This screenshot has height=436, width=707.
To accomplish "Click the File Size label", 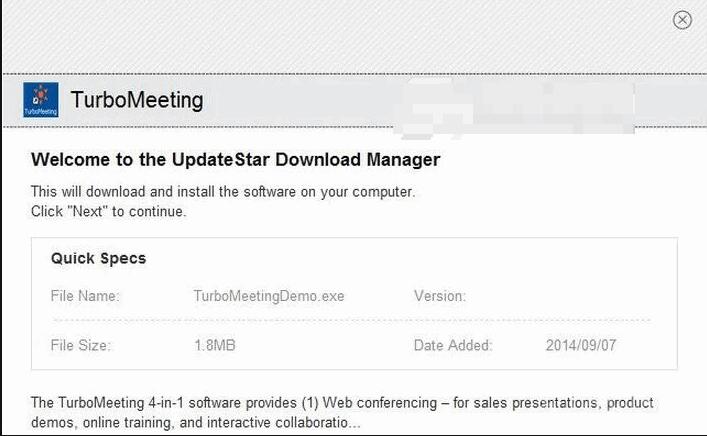I will pos(80,346).
